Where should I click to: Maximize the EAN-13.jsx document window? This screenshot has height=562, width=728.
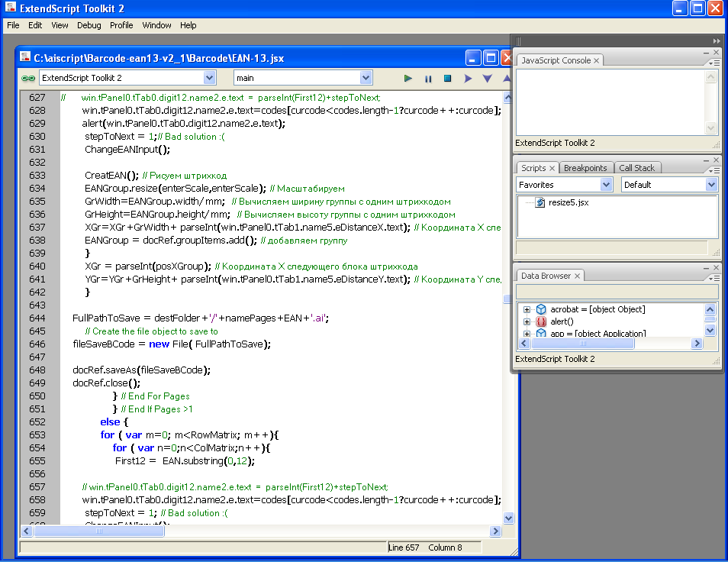pos(490,58)
